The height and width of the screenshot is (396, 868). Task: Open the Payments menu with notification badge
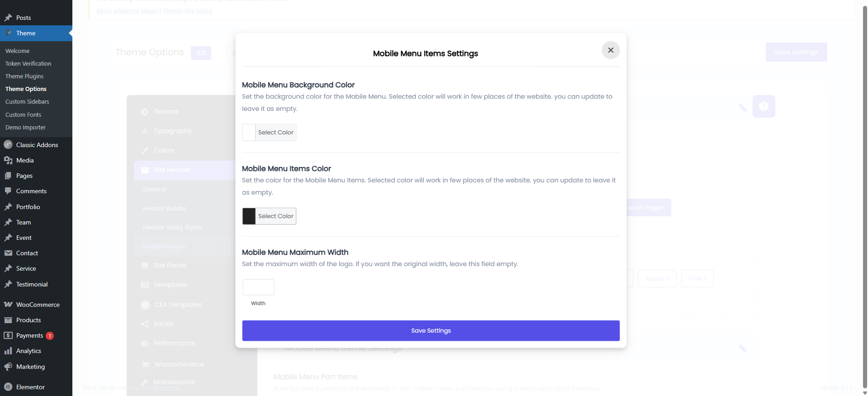(30, 335)
